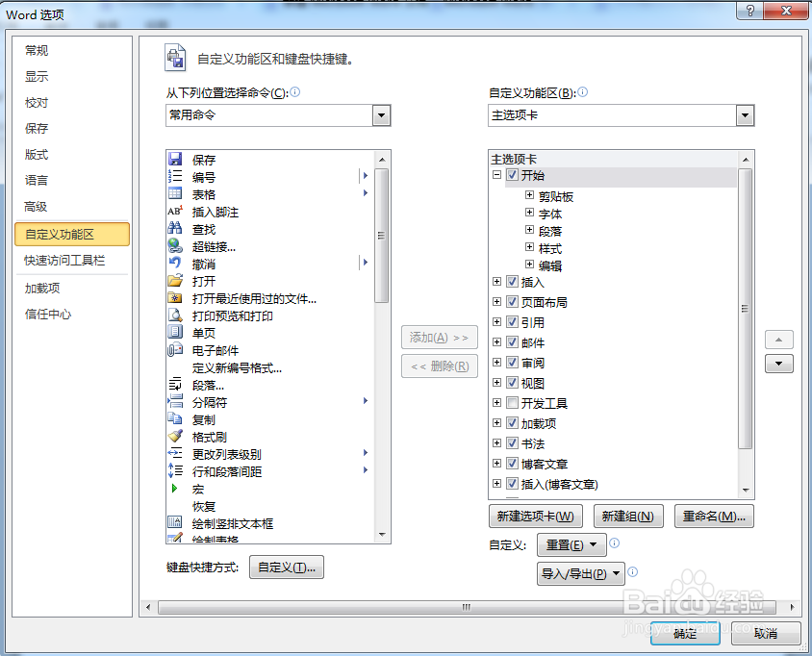Collapse the 开始 tree node

[x=496, y=175]
